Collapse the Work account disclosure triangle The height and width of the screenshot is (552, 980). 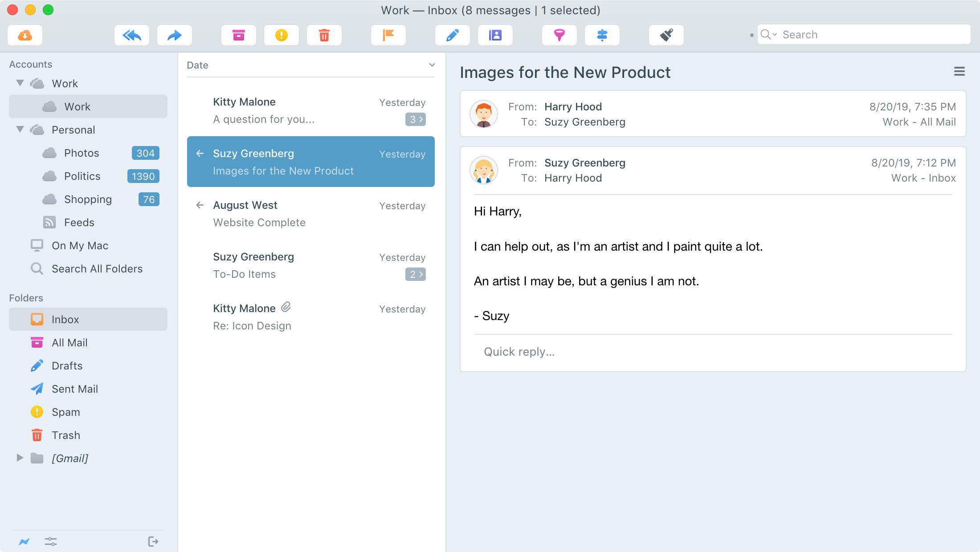(x=20, y=83)
